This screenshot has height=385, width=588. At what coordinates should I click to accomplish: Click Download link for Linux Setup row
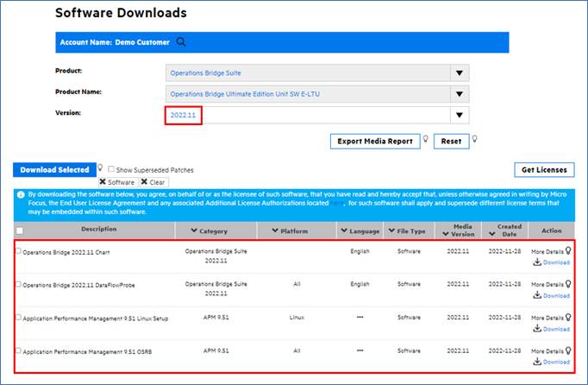(x=556, y=329)
